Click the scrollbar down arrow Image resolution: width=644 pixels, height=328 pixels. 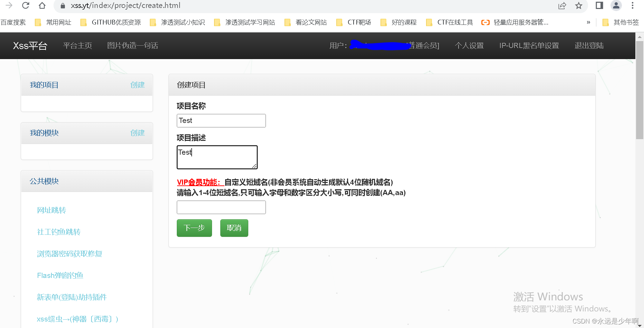[x=640, y=325]
